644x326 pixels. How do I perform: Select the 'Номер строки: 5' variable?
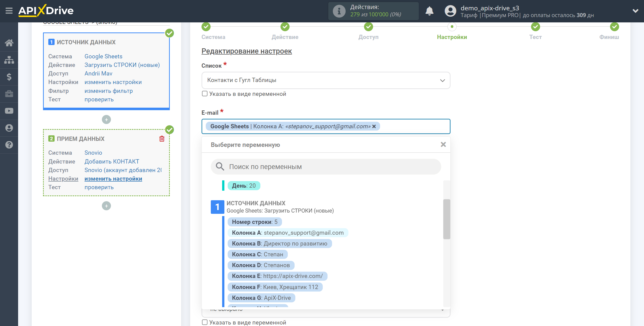[255, 222]
